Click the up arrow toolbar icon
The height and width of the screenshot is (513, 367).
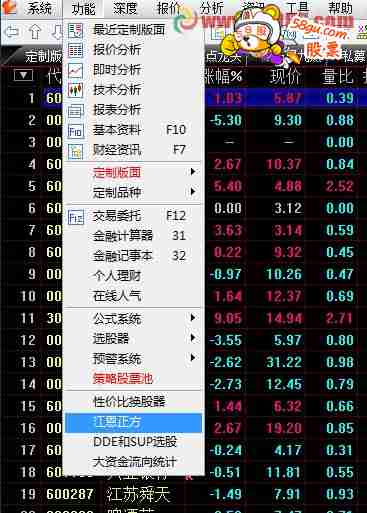pyautogui.click(x=35, y=33)
